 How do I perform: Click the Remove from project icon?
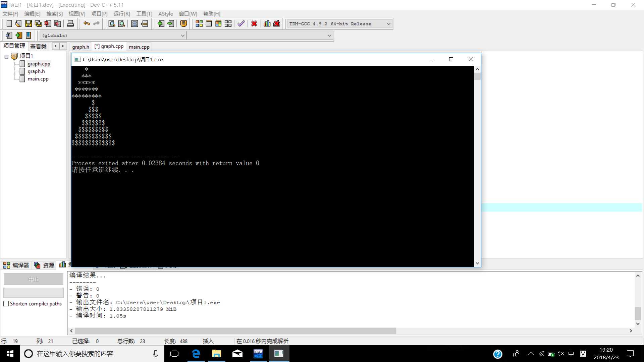click(171, 23)
